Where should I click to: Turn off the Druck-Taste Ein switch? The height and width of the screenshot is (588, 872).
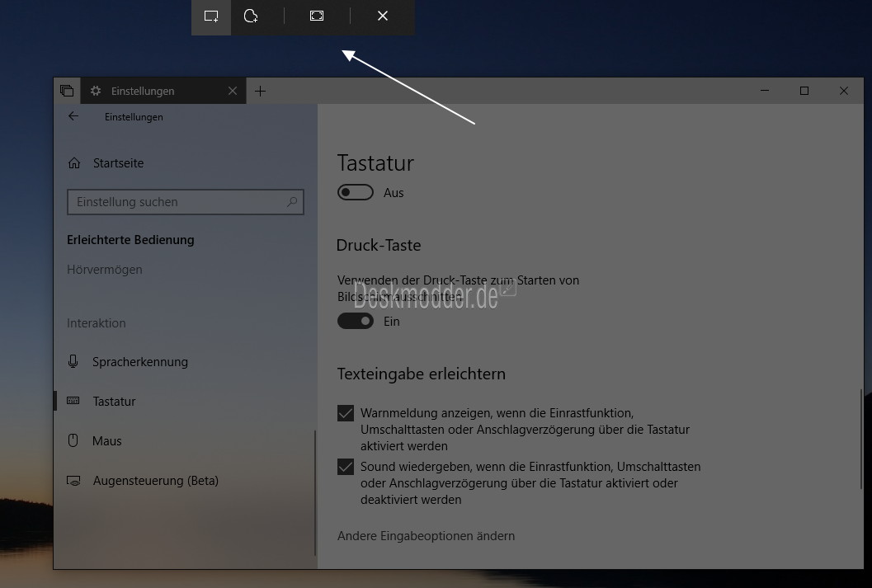pos(356,322)
